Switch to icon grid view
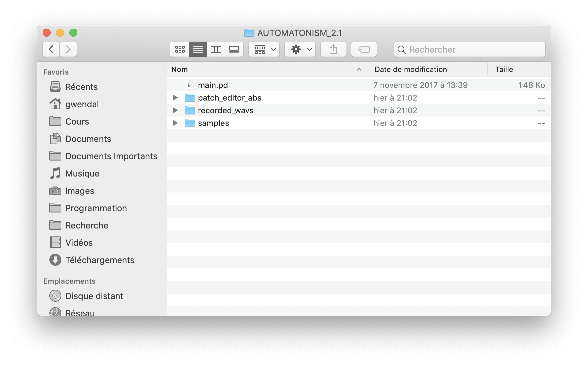 (x=180, y=49)
